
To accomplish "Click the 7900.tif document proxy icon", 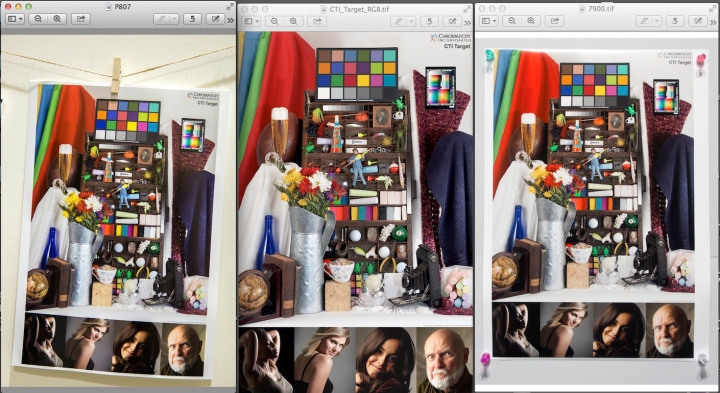I will point(582,9).
